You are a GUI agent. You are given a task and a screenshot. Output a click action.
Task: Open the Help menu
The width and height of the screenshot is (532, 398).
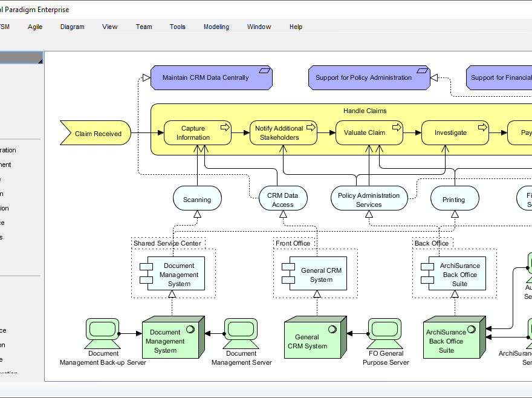tap(296, 27)
